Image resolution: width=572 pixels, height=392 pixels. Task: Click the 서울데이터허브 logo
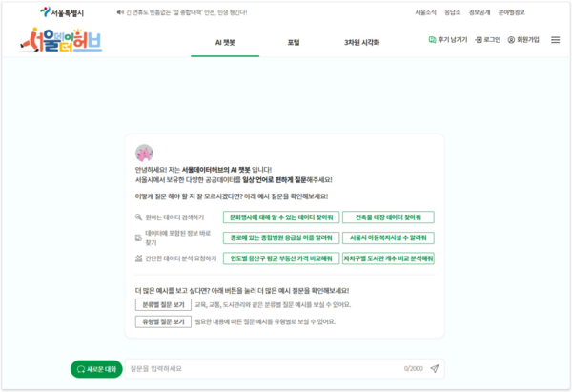(x=57, y=42)
